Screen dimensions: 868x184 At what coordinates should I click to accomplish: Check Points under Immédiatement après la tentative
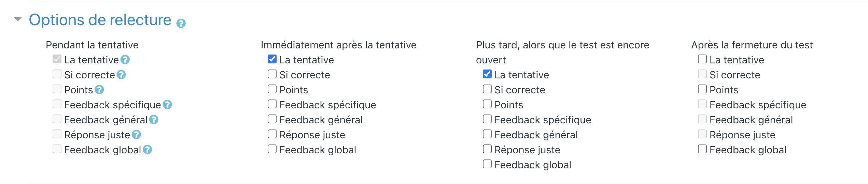click(272, 89)
